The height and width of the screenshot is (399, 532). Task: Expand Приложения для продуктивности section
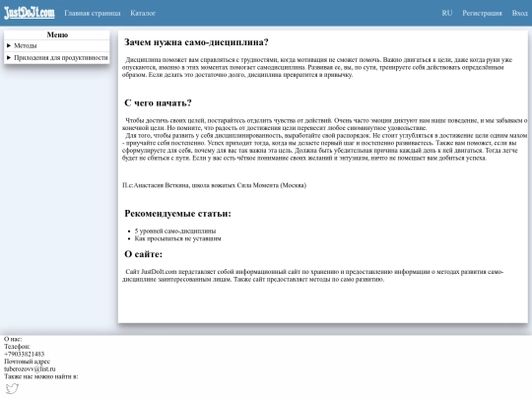(57, 58)
